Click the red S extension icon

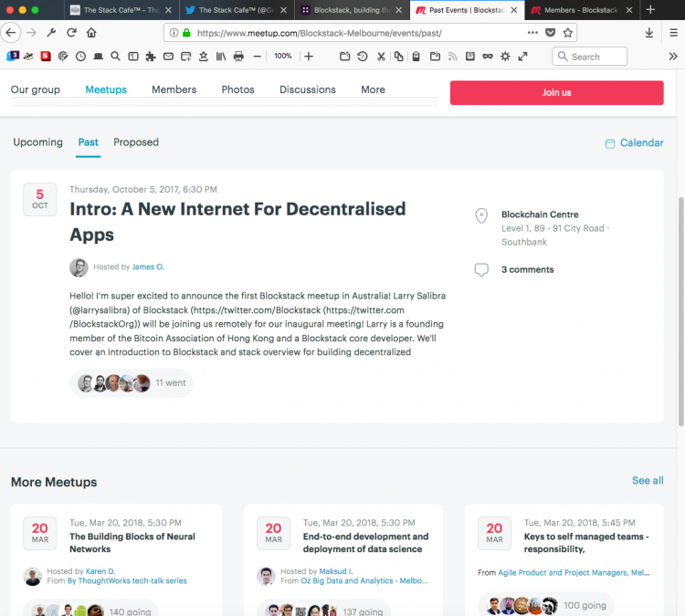click(46, 57)
